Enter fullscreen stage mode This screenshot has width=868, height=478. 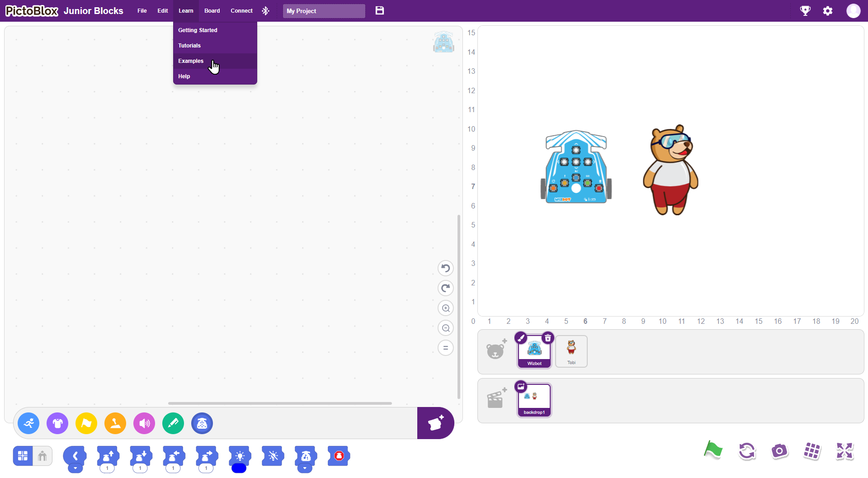coord(844,451)
